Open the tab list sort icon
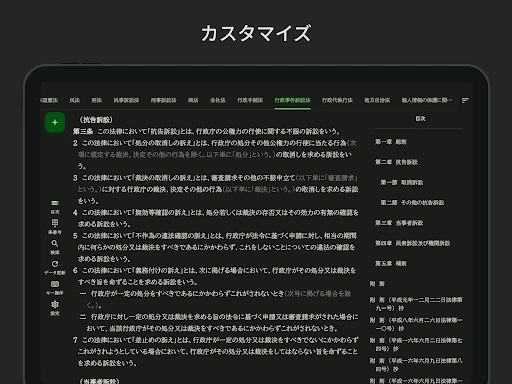This screenshot has height=384, width=512. pyautogui.click(x=465, y=100)
